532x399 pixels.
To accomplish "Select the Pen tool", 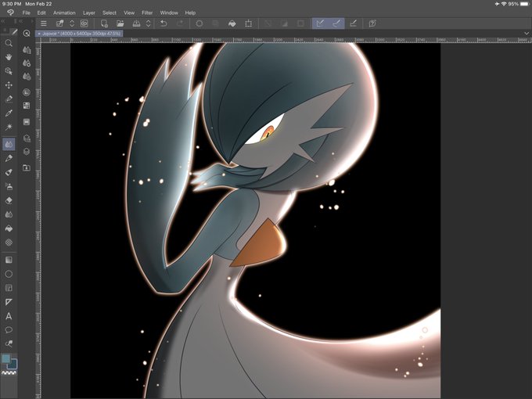I will point(9,158).
